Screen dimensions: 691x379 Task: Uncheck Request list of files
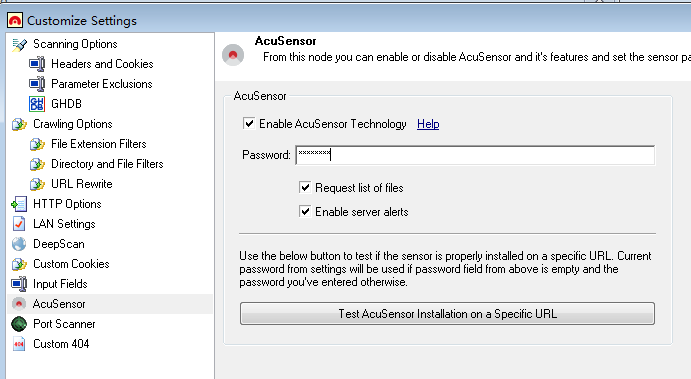pos(305,188)
